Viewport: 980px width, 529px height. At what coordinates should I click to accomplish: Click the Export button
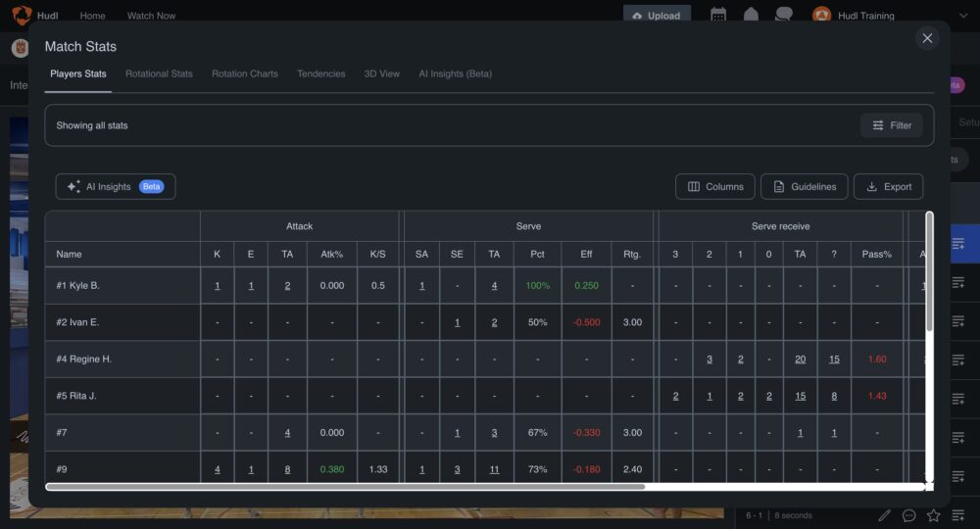(x=888, y=187)
